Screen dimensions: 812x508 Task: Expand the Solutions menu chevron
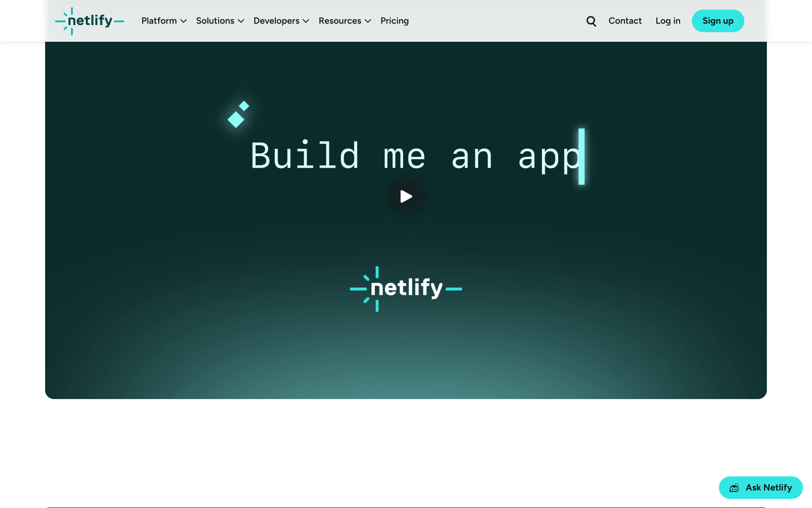241,21
